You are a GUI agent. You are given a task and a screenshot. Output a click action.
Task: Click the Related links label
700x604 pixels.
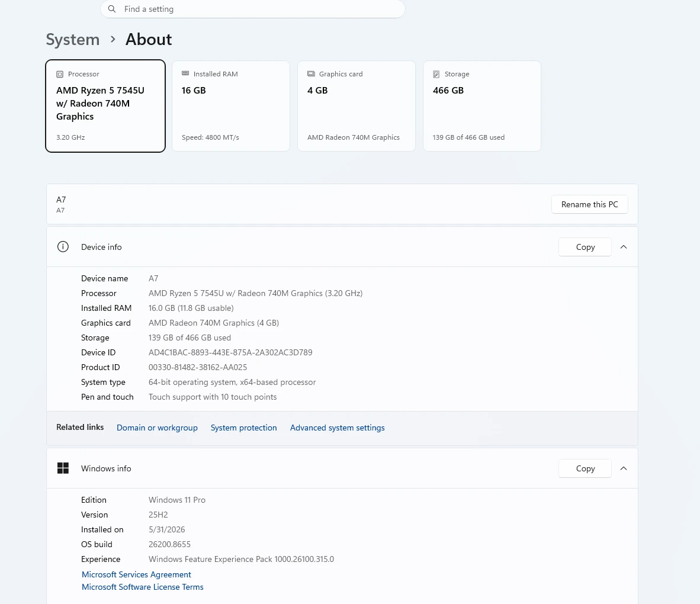80,427
